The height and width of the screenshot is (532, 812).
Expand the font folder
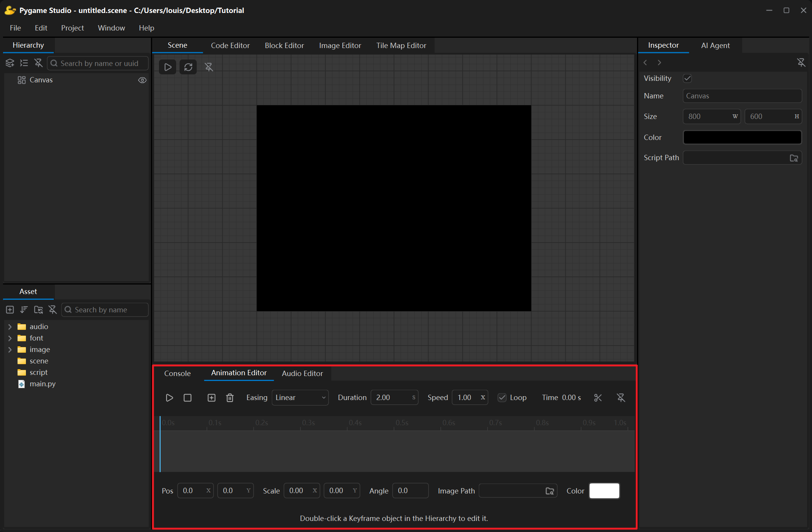click(x=10, y=338)
